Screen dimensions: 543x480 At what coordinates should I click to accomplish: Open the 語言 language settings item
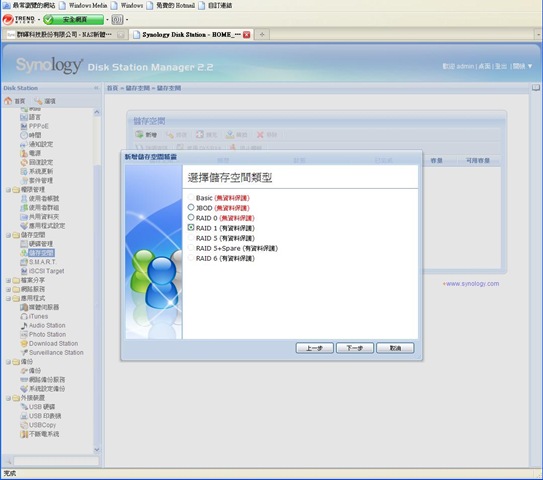(x=30, y=117)
